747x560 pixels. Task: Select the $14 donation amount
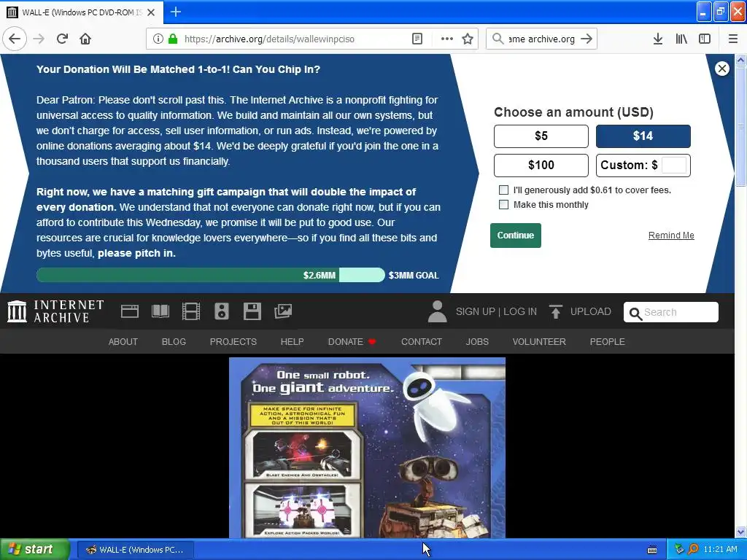click(x=643, y=136)
